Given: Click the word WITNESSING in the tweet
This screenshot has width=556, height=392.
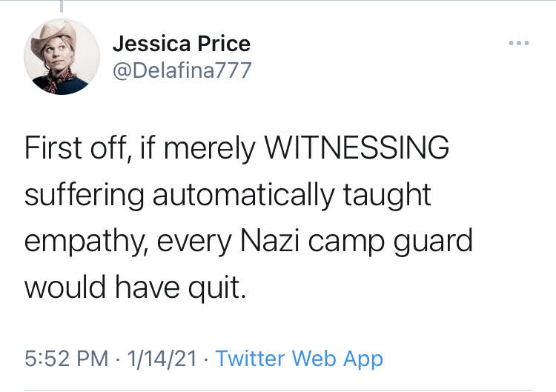Looking at the screenshot, I should pos(357,148).
